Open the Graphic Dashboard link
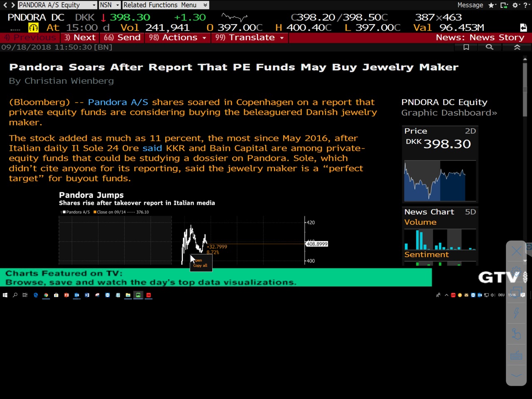The width and height of the screenshot is (532, 399). pos(449,113)
